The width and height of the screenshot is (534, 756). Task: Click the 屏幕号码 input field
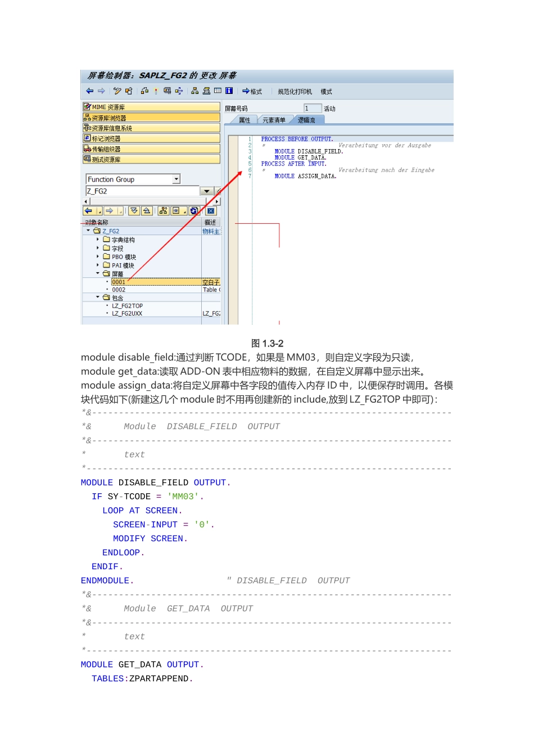313,108
